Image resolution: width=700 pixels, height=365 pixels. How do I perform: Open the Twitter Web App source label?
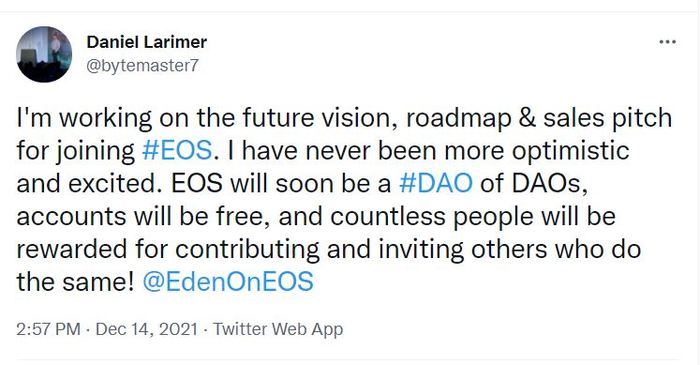pyautogui.click(x=278, y=329)
